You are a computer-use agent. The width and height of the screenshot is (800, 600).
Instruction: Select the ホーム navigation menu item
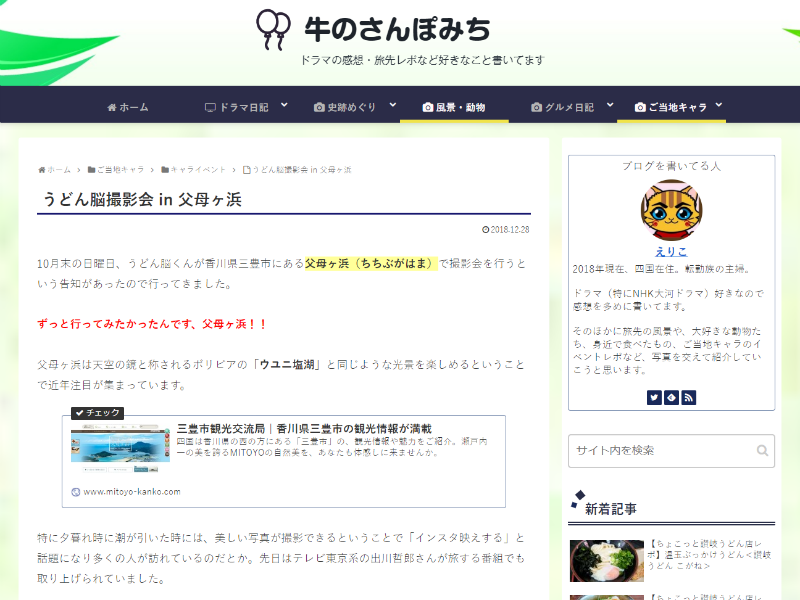[127, 105]
